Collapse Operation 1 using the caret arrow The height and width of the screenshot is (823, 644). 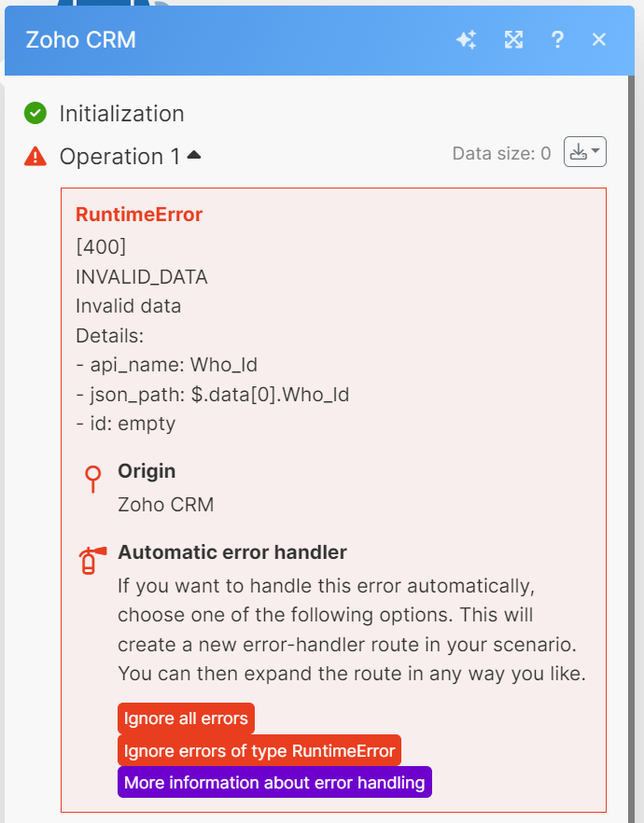[x=194, y=155]
